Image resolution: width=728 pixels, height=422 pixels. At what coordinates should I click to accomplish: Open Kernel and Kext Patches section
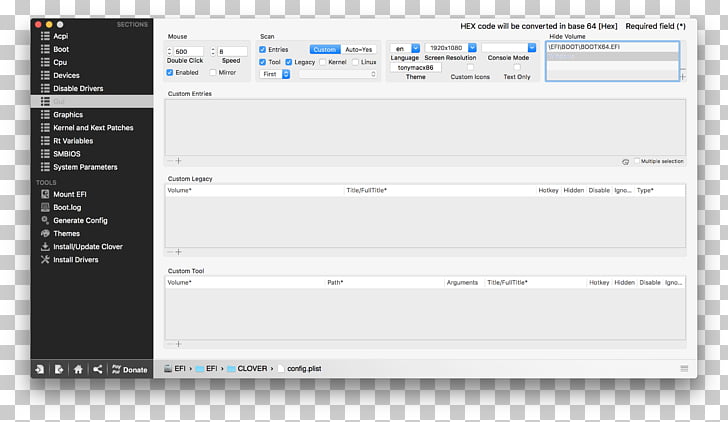92,127
